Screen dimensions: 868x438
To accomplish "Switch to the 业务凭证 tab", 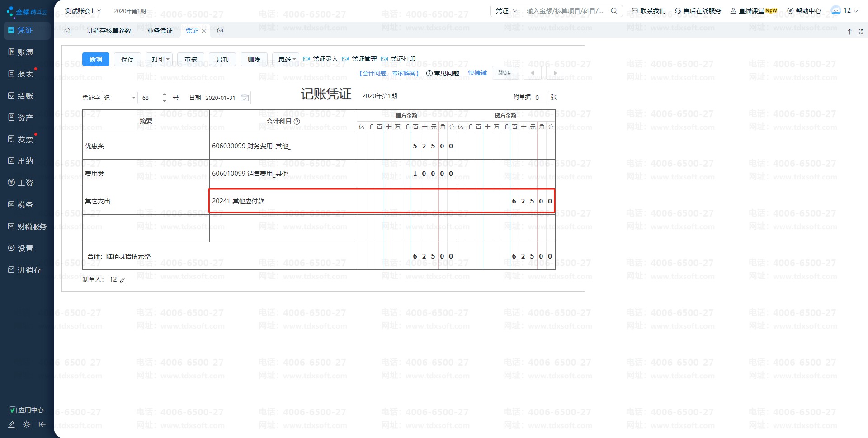I will coord(160,31).
